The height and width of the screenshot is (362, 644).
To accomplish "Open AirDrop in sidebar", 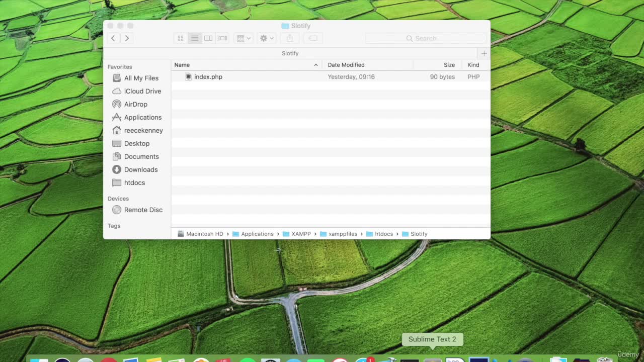I will coord(130,104).
